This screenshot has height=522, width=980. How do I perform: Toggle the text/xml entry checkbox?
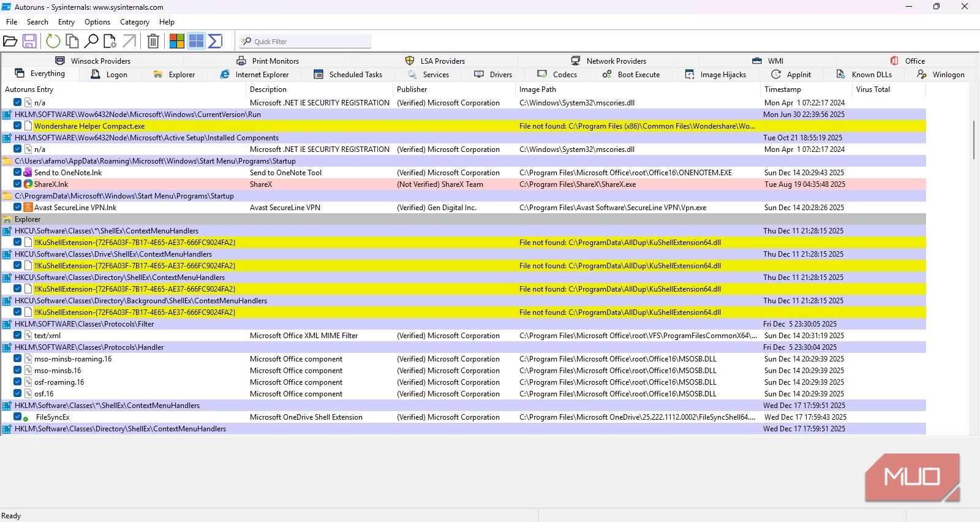18,335
